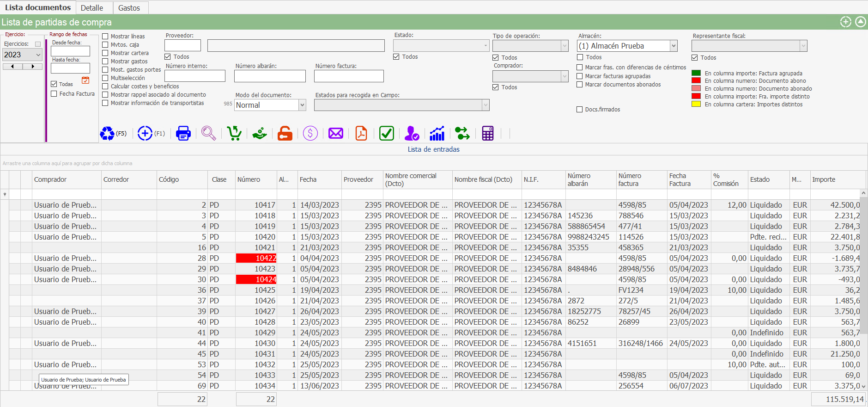
Task: Click the blue printer icon
Action: pyautogui.click(x=183, y=134)
